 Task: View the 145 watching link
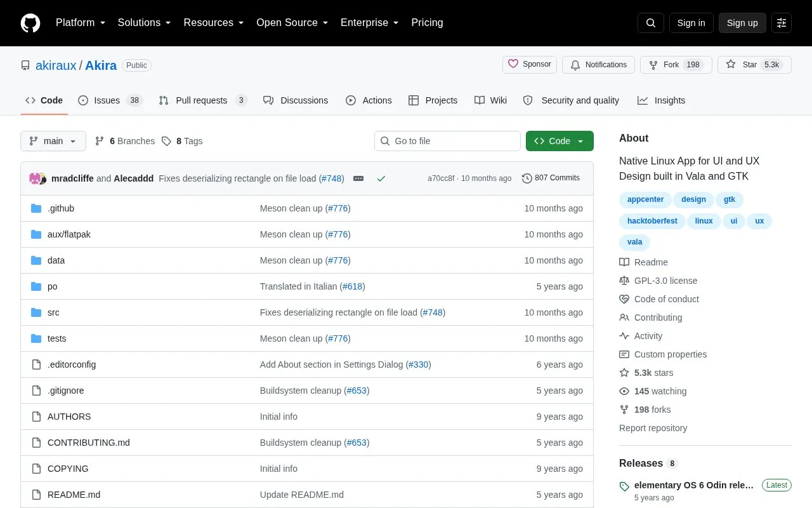pyautogui.click(x=653, y=391)
